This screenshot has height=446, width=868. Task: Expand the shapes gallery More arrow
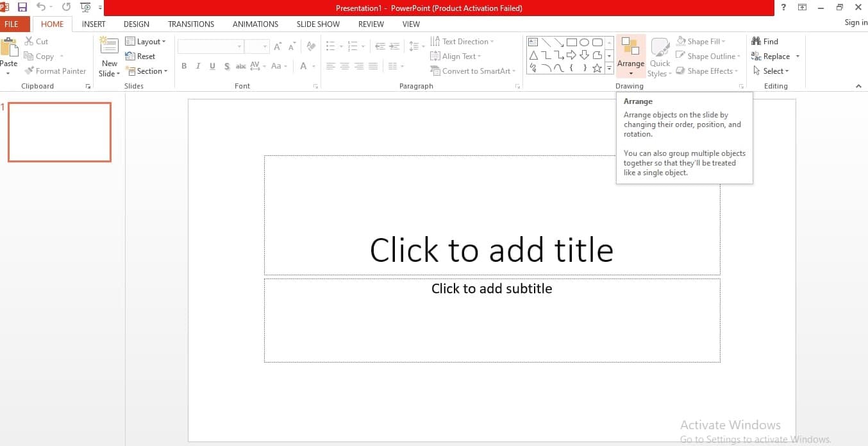[609, 69]
